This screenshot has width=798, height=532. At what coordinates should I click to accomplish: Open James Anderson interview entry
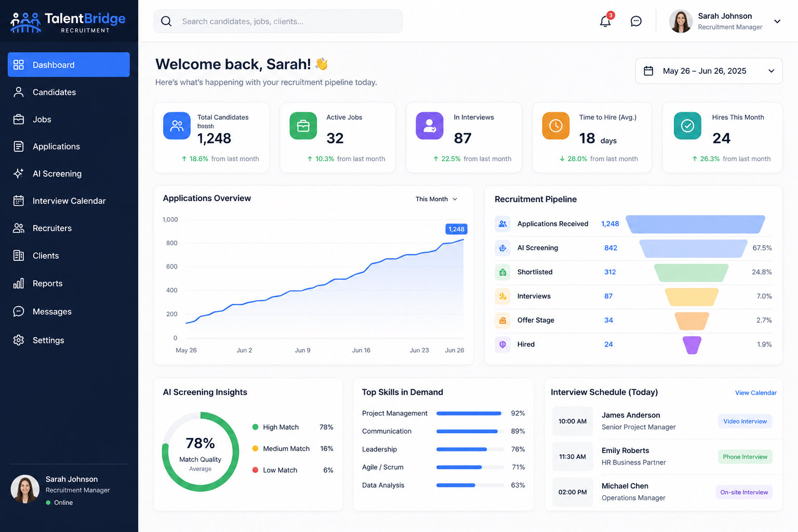663,421
